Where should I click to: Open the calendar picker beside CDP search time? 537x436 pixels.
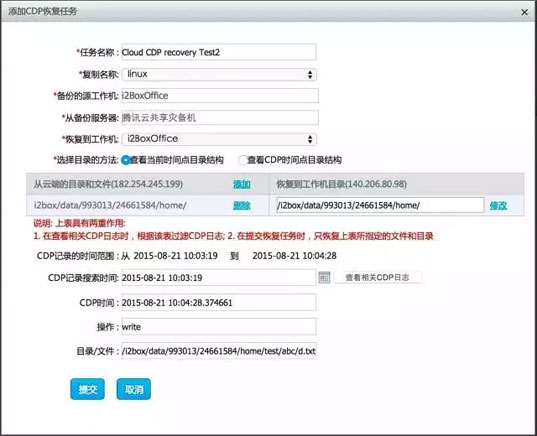[x=324, y=277]
